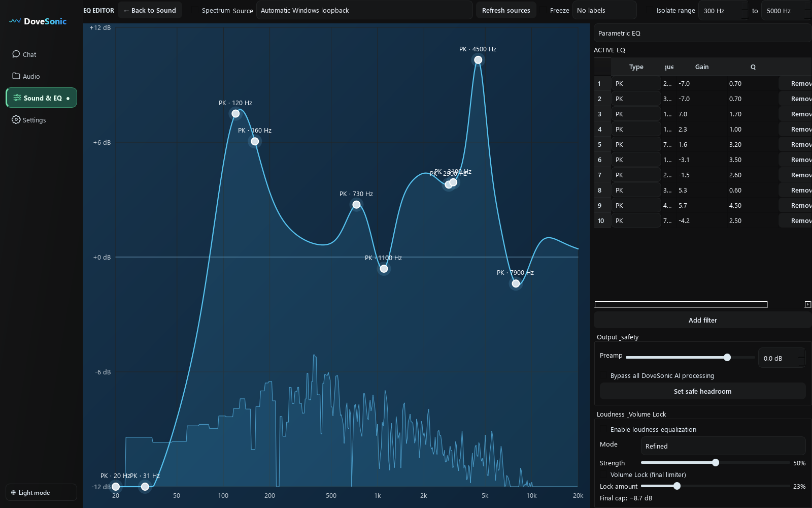
Task: Click the 0.0 dB preamp value field
Action: [x=782, y=358]
